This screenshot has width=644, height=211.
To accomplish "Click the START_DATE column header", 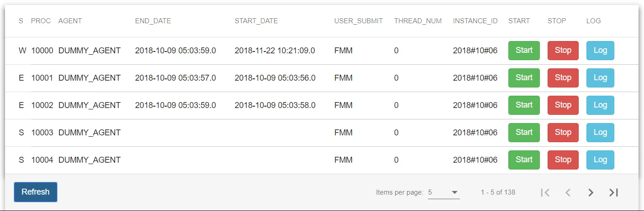I will [x=256, y=21].
